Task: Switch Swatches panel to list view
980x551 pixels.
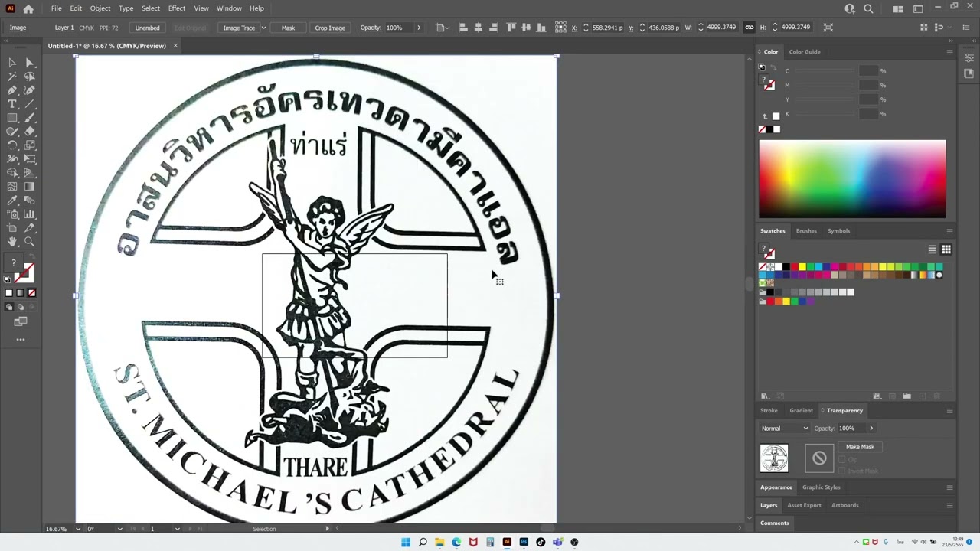Action: coord(932,249)
